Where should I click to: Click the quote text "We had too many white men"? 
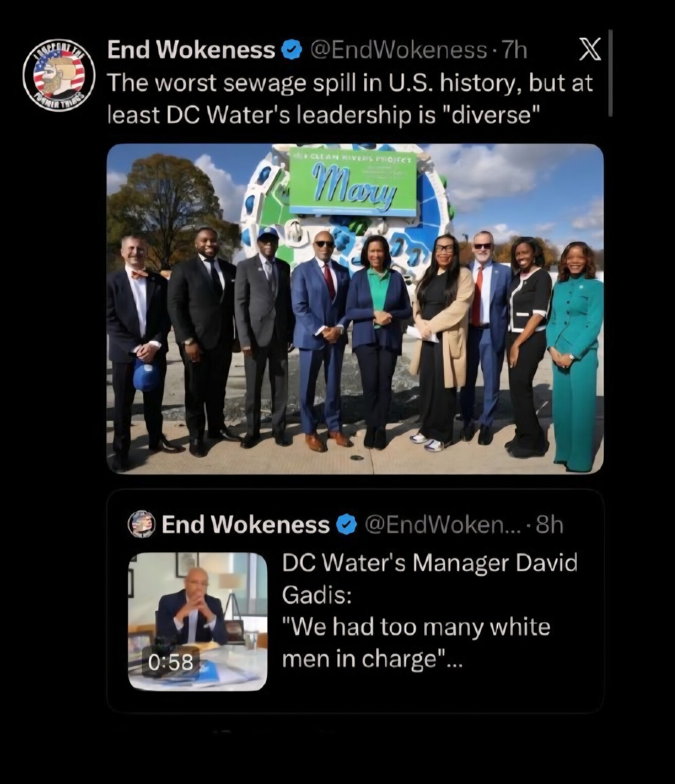(x=416, y=643)
